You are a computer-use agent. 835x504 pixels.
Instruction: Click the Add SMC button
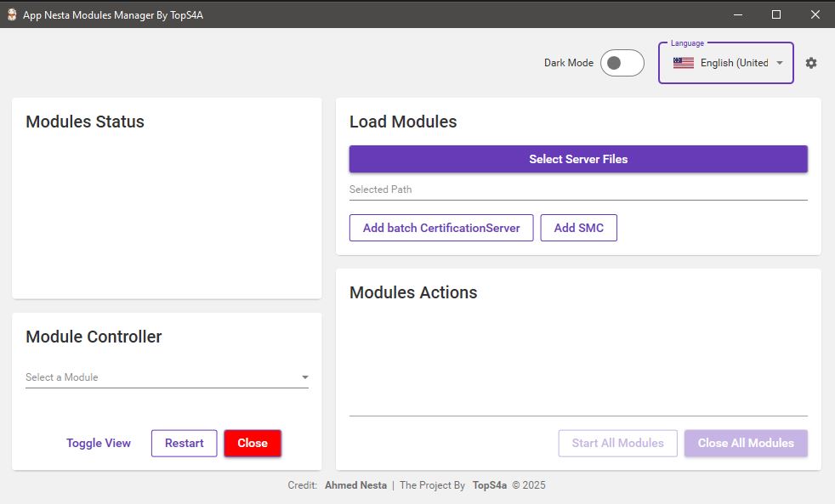[578, 227]
